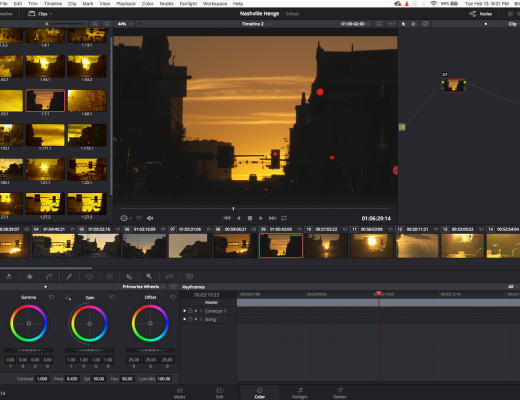
Task: Play the clip in reverse
Action: 238,218
